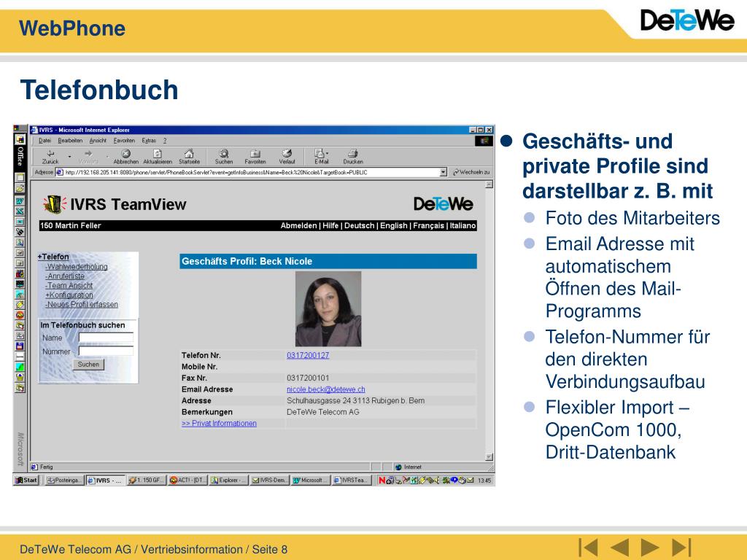Click the E-Mail toolbar icon
This screenshot has width=747, height=560.
[320, 153]
